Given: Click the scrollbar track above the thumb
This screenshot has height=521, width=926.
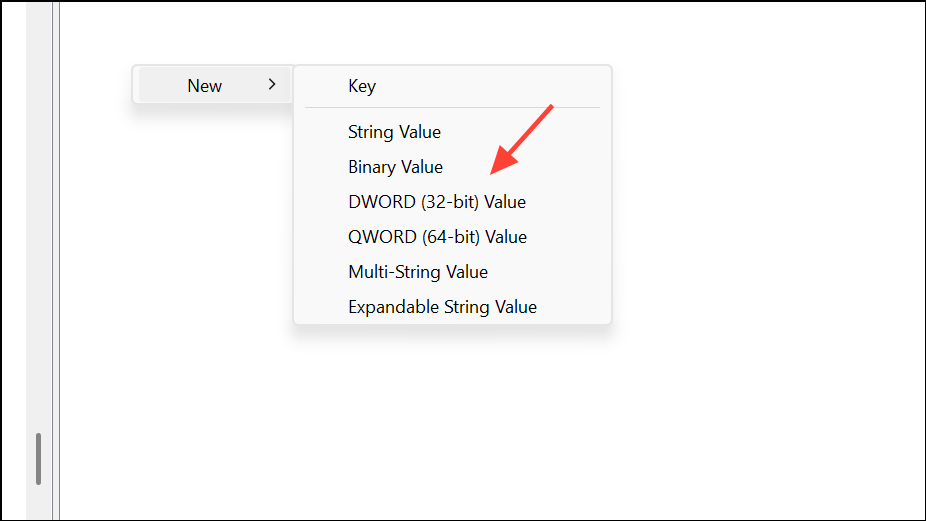Looking at the screenshot, I should point(39,250).
